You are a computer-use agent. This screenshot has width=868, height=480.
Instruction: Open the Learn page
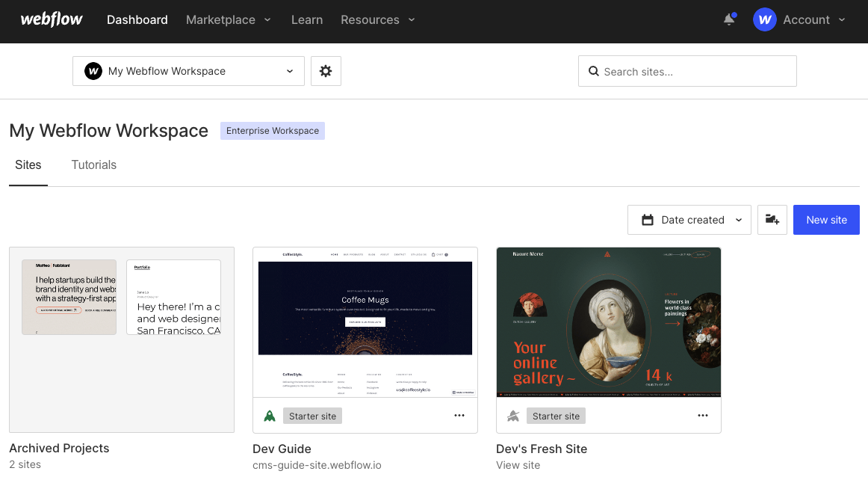pos(307,19)
